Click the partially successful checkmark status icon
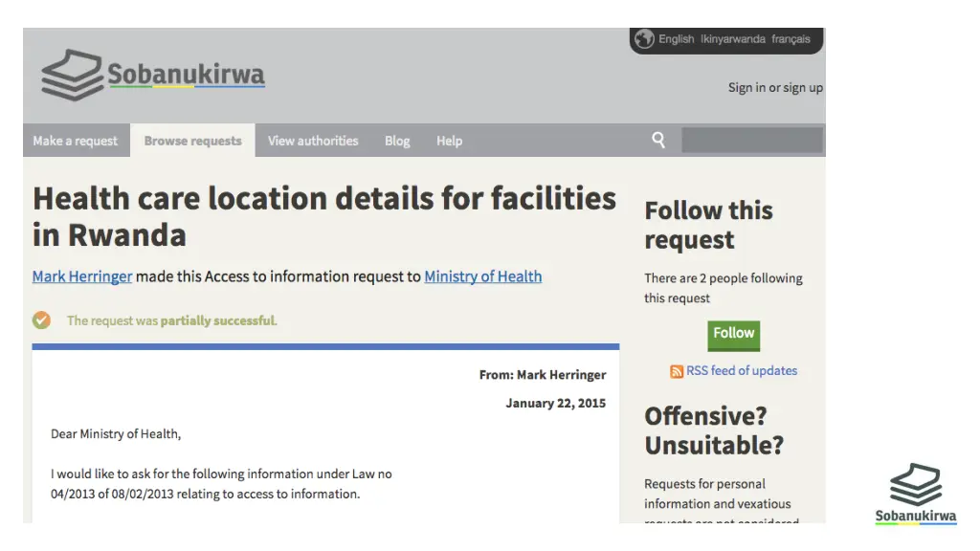The image size is (980, 551). coord(41,320)
